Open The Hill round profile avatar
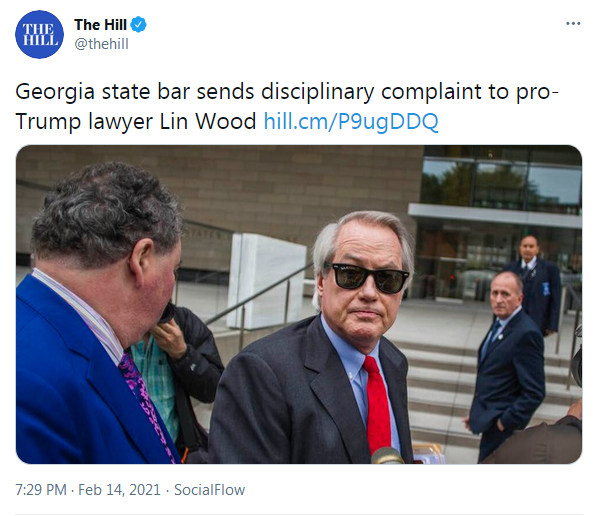The height and width of the screenshot is (516, 598). coord(39,34)
